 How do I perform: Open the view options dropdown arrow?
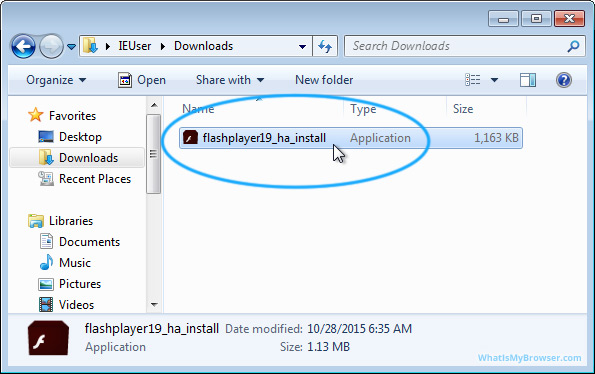pos(494,80)
